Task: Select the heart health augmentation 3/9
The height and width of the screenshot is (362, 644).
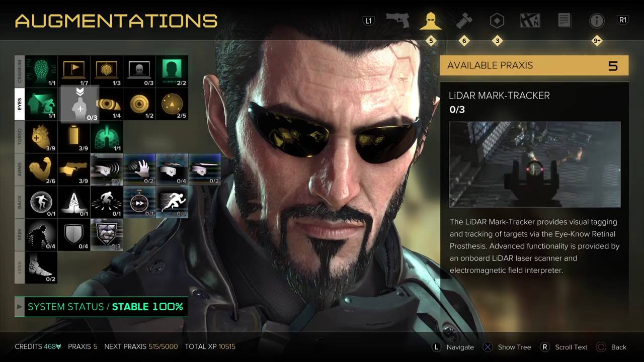Action: tap(41, 137)
